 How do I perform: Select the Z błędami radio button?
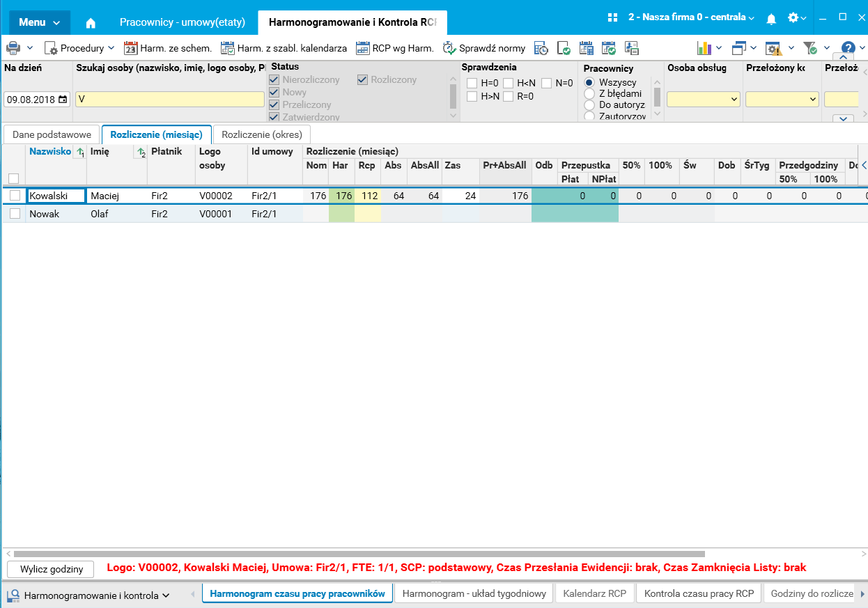(x=589, y=93)
